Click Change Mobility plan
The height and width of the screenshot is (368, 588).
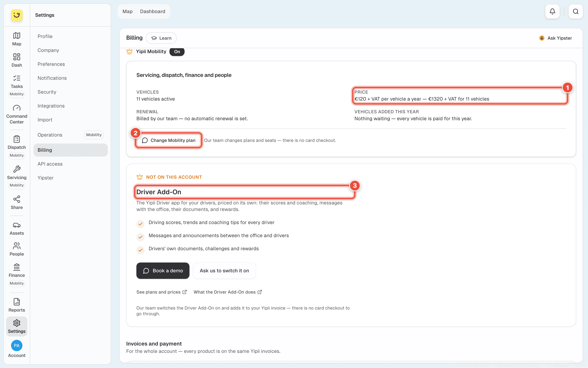(169, 140)
